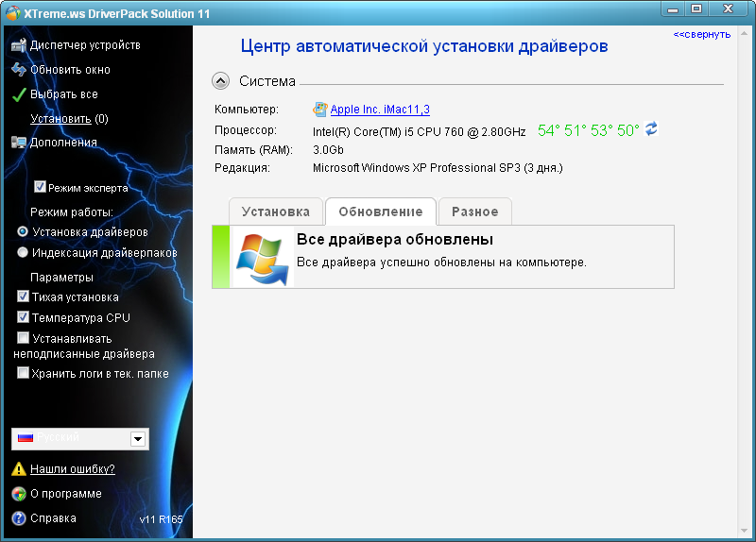756x542 pixels.
Task: Open Device Manager icon in sidebar
Action: point(19,45)
